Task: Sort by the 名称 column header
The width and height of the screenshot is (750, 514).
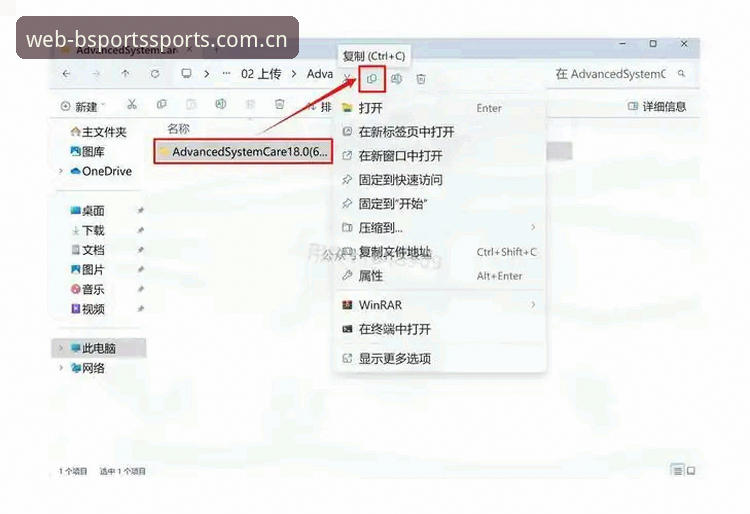Action: pyautogui.click(x=178, y=129)
